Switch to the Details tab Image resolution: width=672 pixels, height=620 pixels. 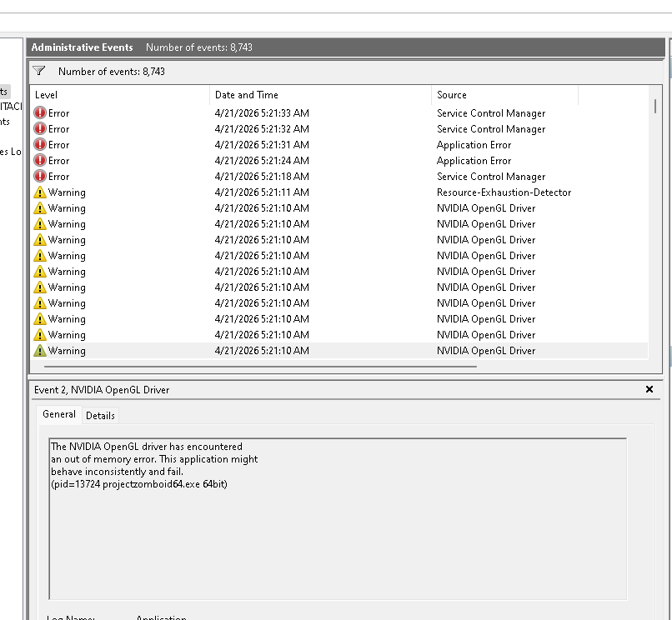point(100,416)
